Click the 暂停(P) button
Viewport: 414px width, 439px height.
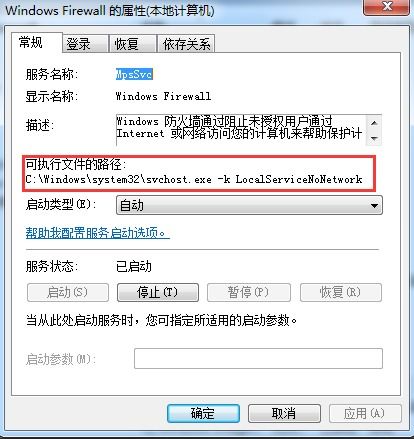tap(249, 292)
